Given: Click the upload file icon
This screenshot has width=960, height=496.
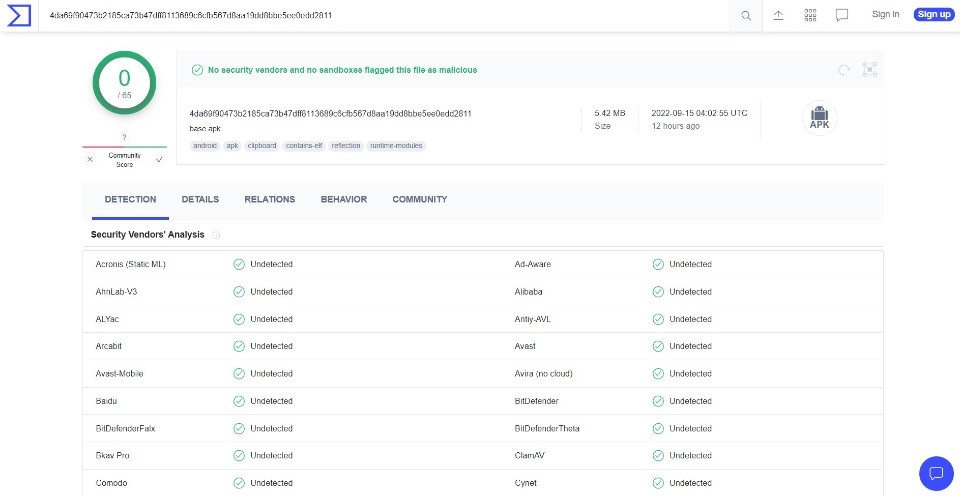Looking at the screenshot, I should 778,15.
